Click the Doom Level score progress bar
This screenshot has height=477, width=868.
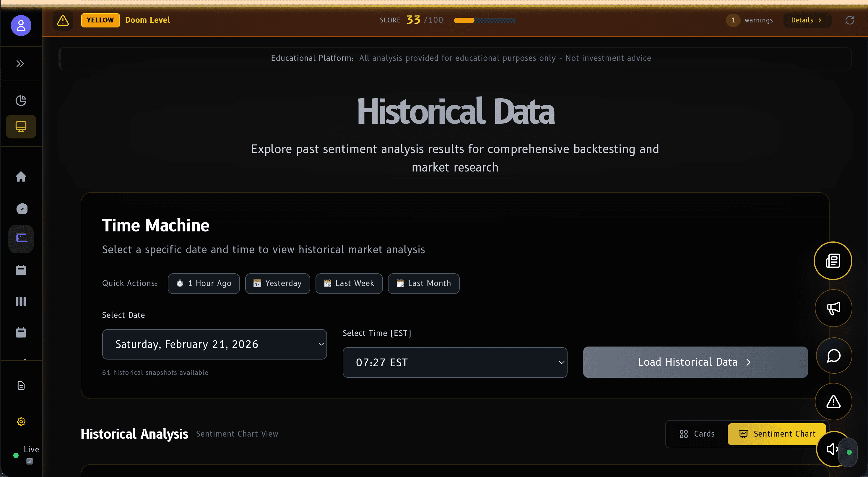pyautogui.click(x=485, y=20)
